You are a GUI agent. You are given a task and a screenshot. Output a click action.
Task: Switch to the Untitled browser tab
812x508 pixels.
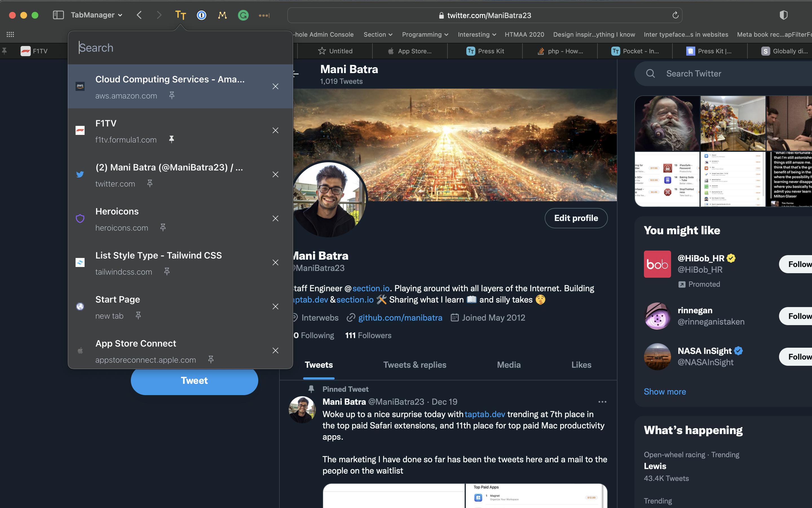(x=335, y=51)
